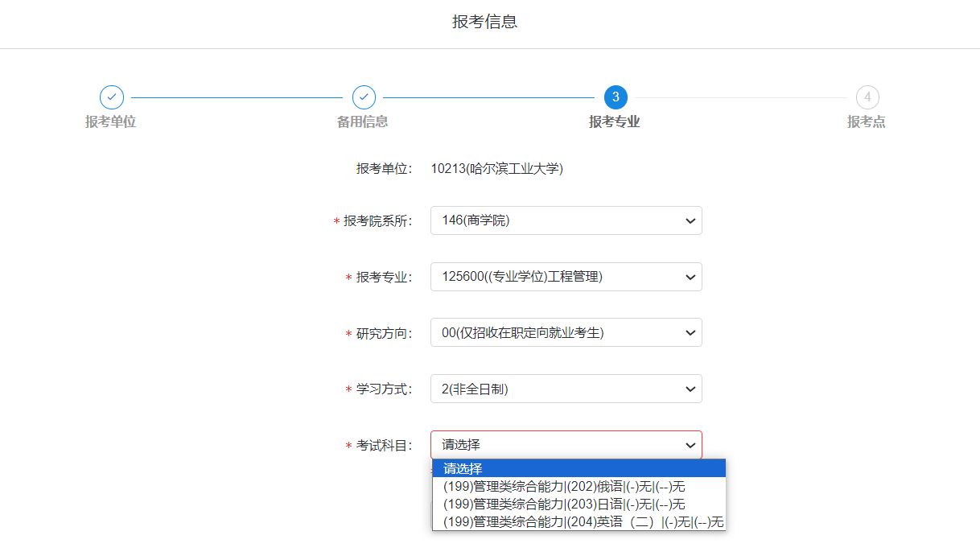Image resolution: width=980 pixels, height=560 pixels.
Task: Go to the 报考单位 step label
Action: tap(111, 122)
